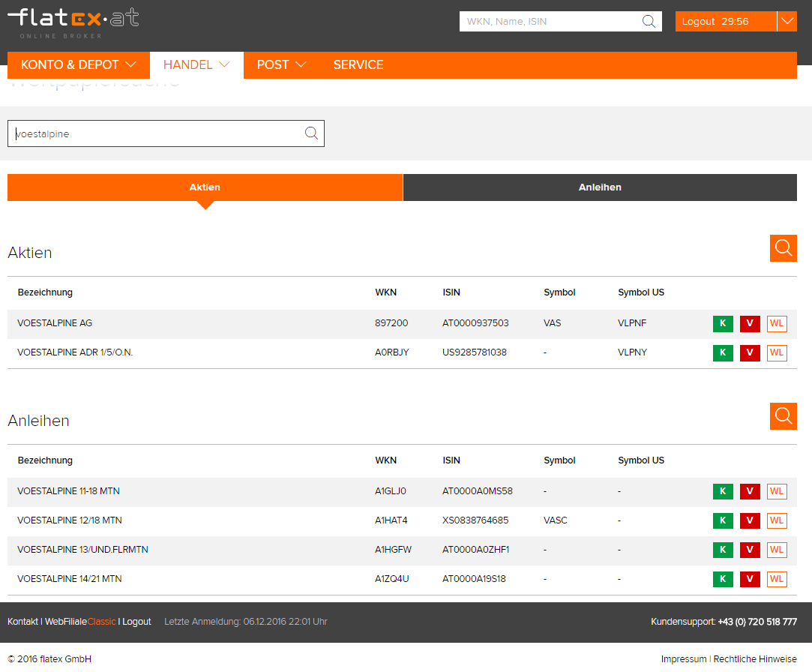Click WKN A1ZQ4U
812x672 pixels.
[x=392, y=579]
